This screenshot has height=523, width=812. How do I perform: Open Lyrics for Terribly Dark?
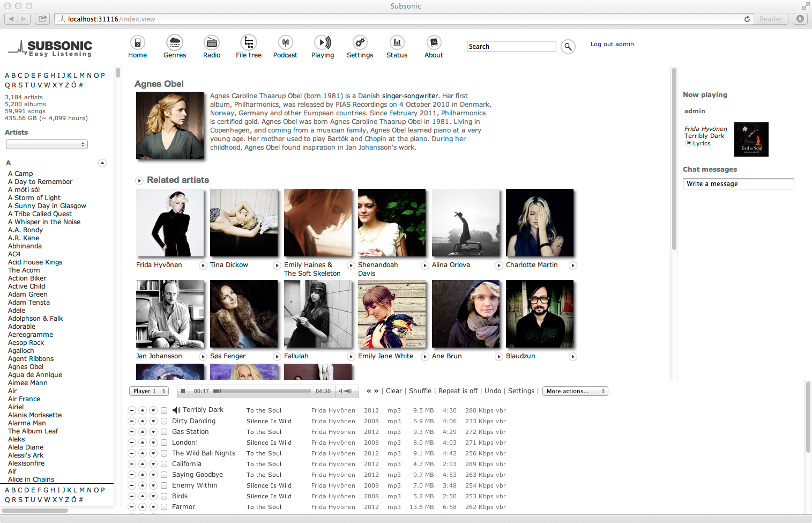[x=702, y=144]
